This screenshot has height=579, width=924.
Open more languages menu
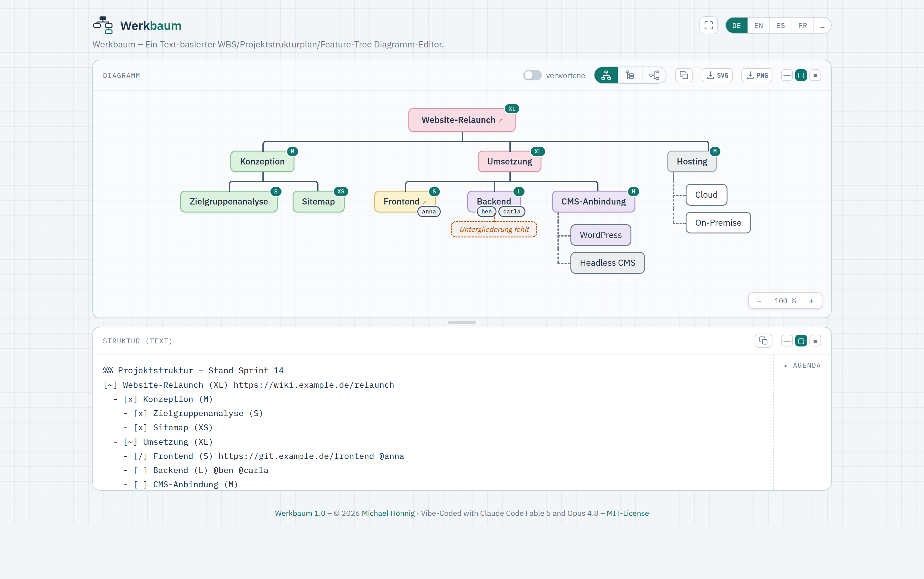click(822, 25)
